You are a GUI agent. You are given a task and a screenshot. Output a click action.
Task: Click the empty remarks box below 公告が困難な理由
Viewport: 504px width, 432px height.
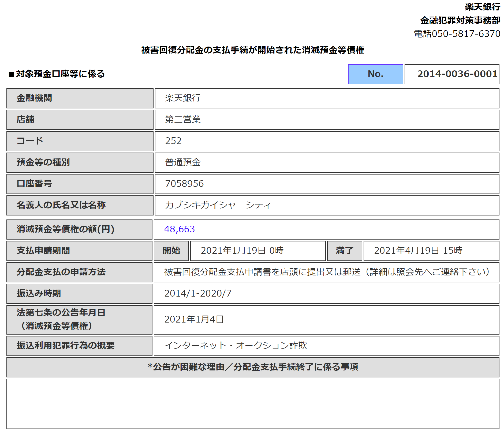tap(253, 404)
